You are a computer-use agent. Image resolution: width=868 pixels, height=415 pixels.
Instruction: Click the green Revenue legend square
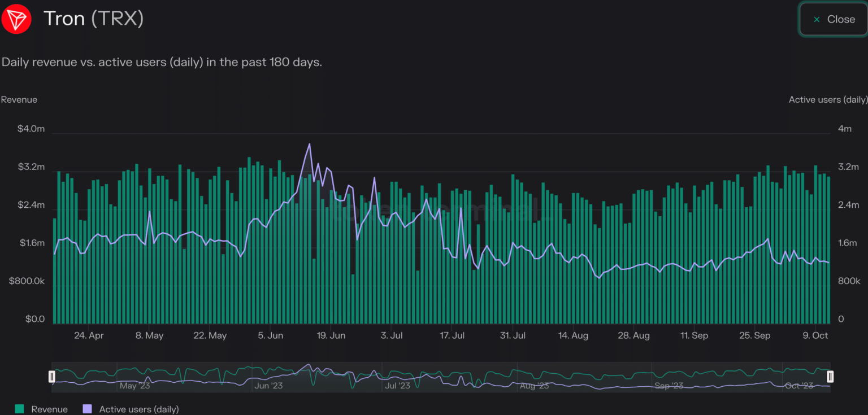20,409
